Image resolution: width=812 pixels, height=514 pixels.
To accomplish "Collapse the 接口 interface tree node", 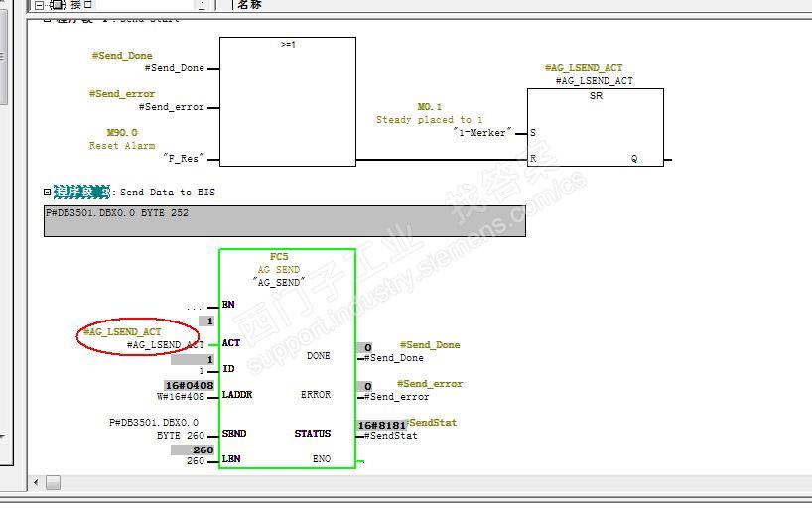I will (x=39, y=5).
